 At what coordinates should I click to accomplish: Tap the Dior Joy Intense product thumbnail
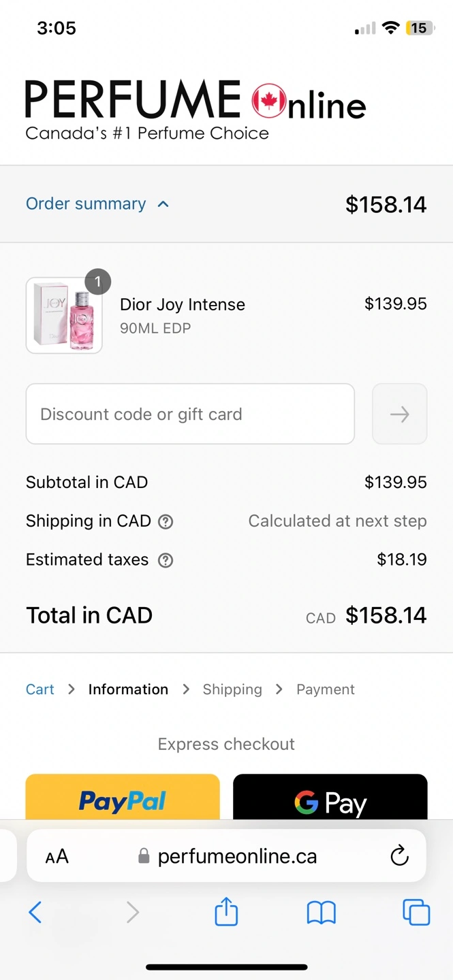[64, 315]
